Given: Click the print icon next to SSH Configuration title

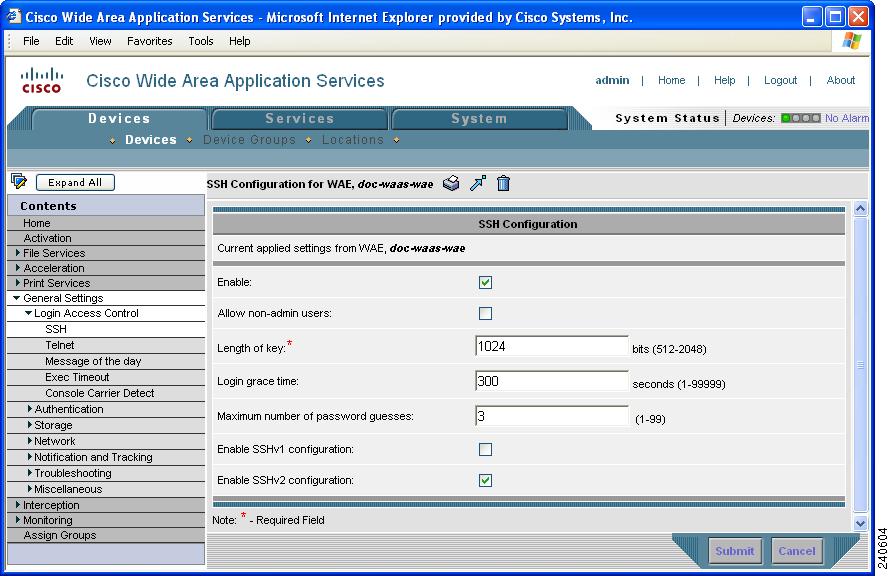Looking at the screenshot, I should click(x=451, y=183).
